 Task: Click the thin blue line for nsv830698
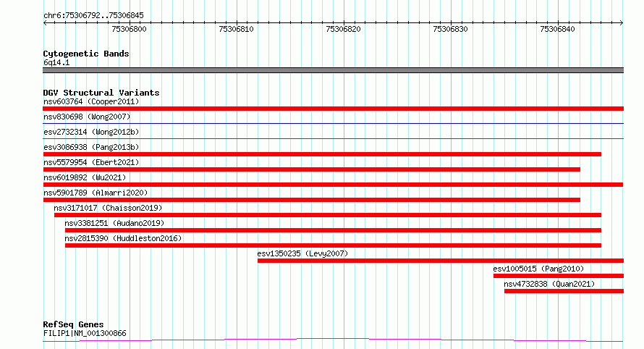[333, 123]
